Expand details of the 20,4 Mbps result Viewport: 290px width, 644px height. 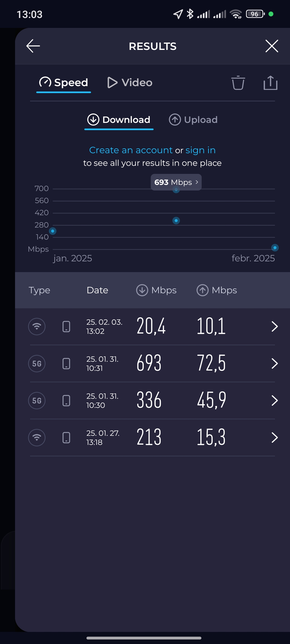click(274, 327)
